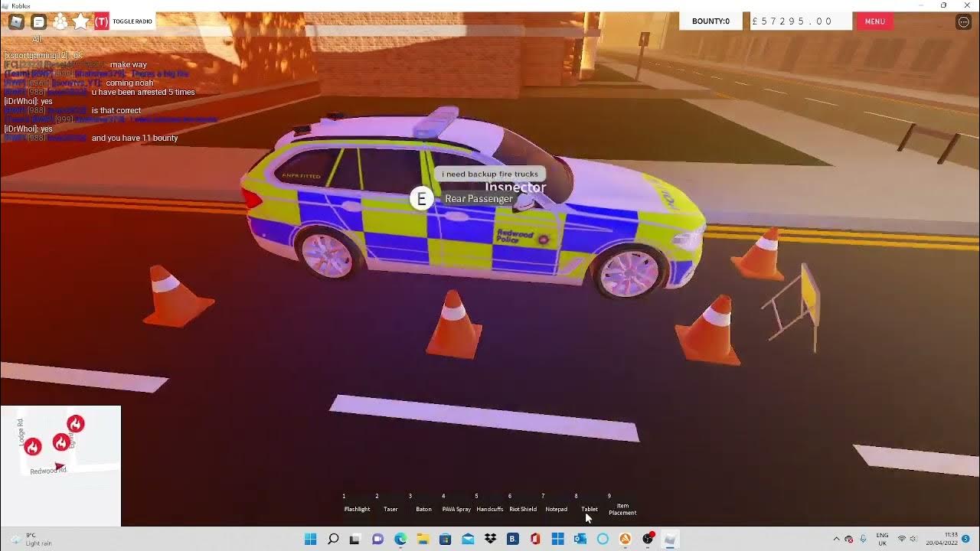
Task: Open the clock showing 11:33
Action: click(942, 539)
